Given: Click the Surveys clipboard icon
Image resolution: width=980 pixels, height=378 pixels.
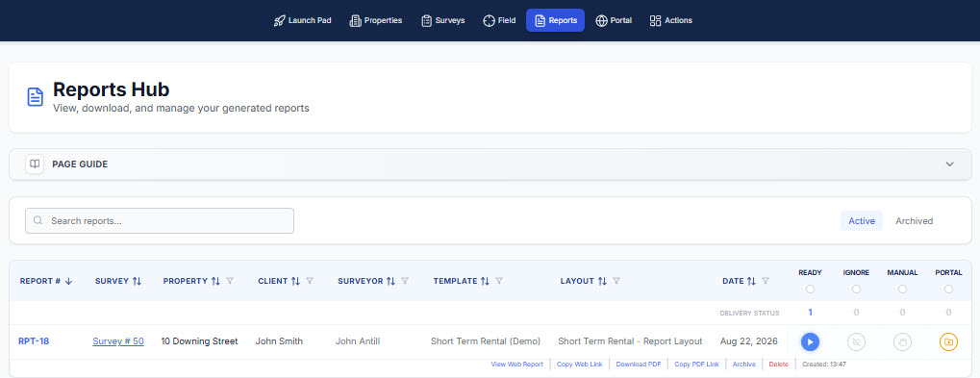Looking at the screenshot, I should pos(426,20).
